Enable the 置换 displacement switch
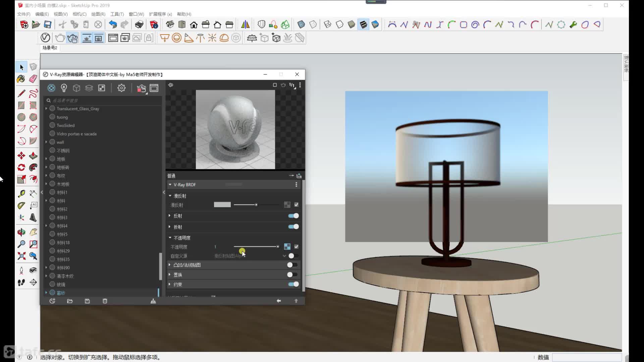 click(292, 275)
